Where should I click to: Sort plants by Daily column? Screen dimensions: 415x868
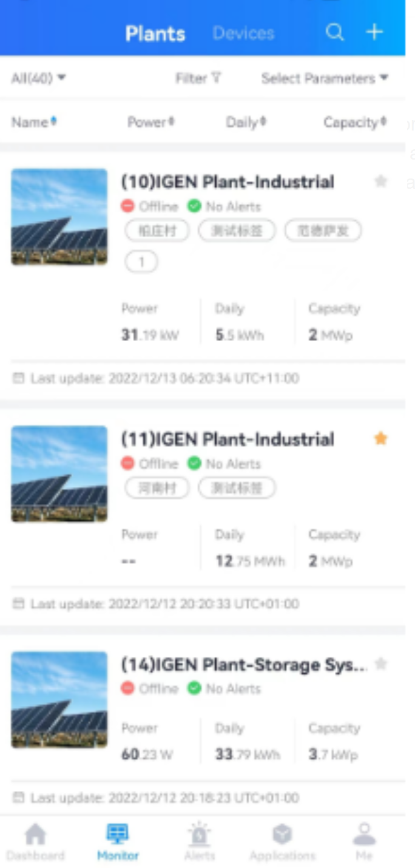pyautogui.click(x=246, y=122)
